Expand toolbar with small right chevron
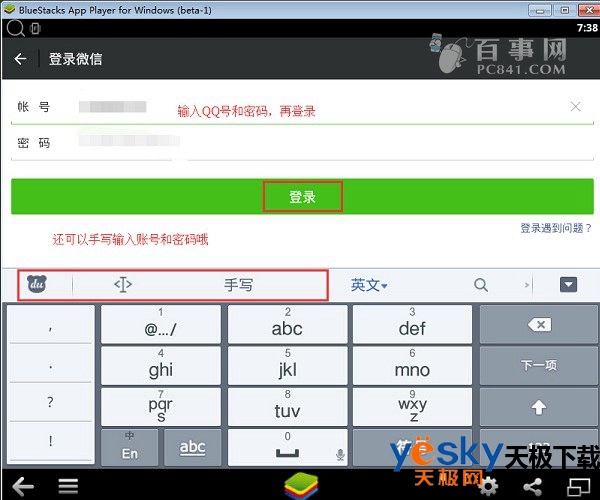This screenshot has height=500, width=600. (x=527, y=285)
